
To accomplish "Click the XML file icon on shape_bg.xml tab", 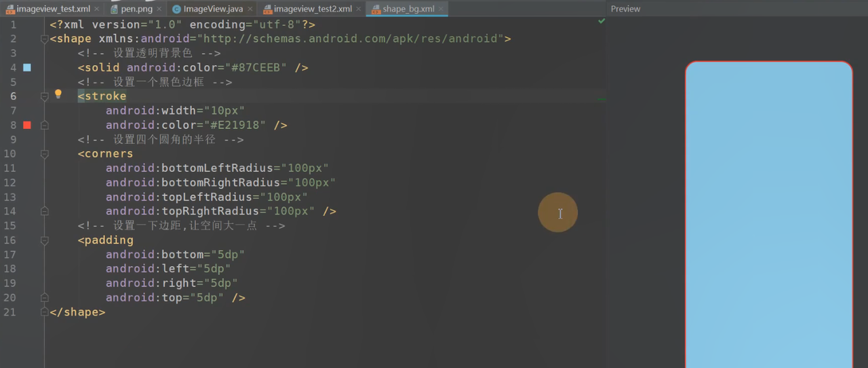I will [376, 9].
